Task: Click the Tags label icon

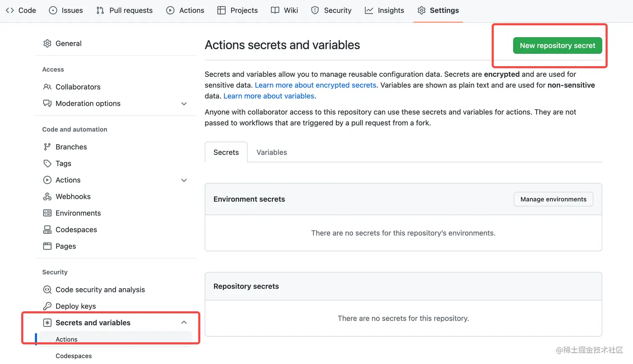Action: point(47,164)
